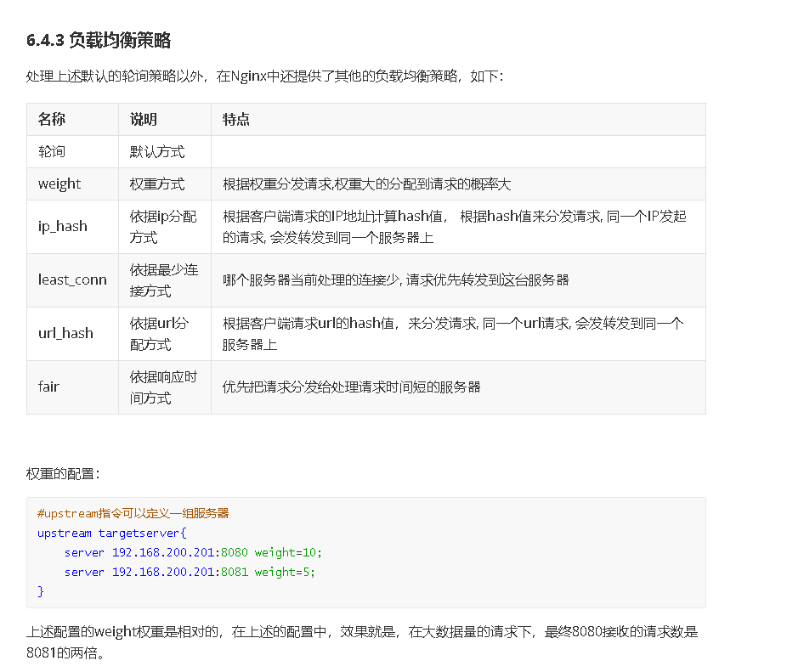The image size is (787, 672).
Task: Click the ip_hash feature description text
Action: [454, 227]
